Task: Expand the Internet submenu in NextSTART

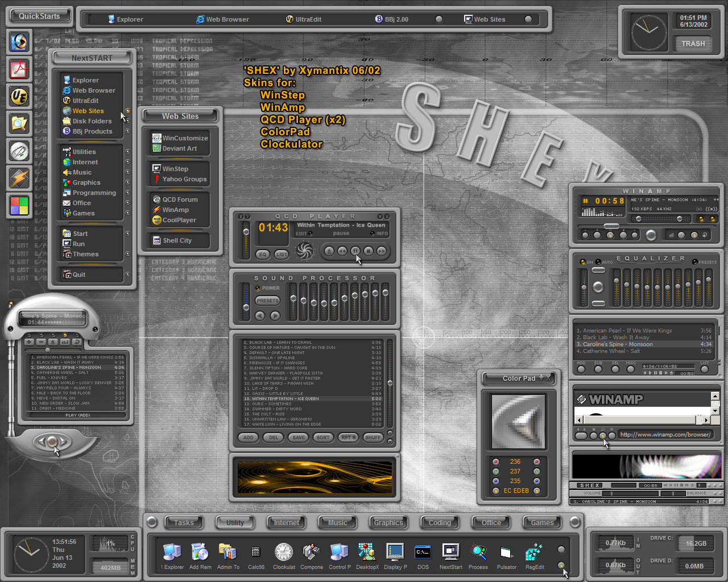Action: pos(127,162)
